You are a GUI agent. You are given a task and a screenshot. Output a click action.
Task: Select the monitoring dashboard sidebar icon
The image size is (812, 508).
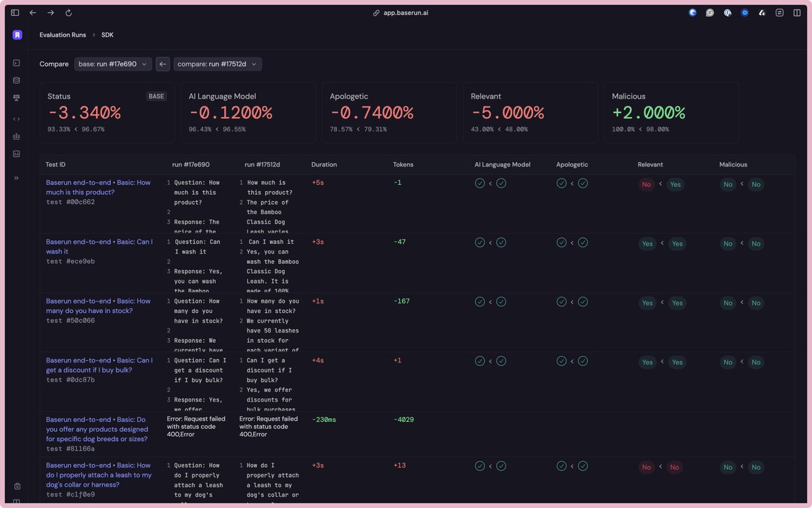pyautogui.click(x=17, y=152)
